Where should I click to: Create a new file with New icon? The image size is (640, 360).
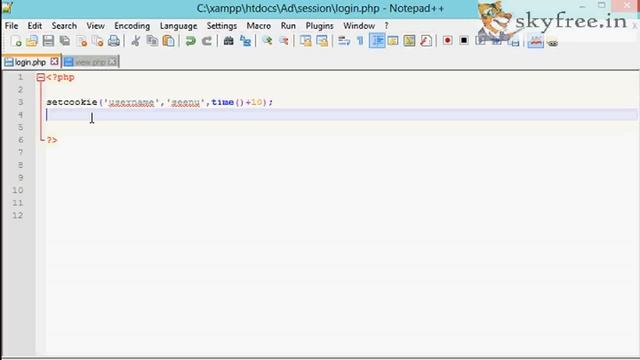[x=16, y=41]
